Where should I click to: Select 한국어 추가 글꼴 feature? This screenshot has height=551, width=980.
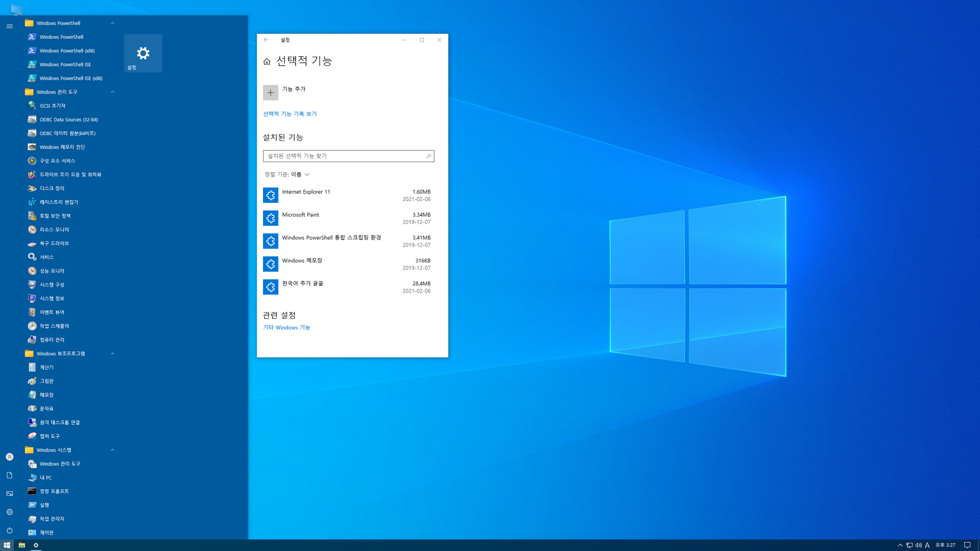pyautogui.click(x=349, y=287)
